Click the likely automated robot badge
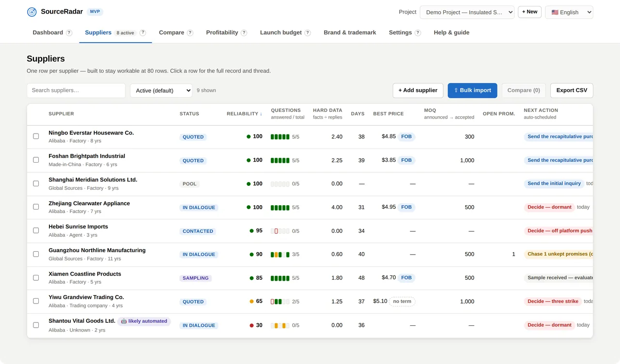Image resolution: width=620 pixels, height=364 pixels. point(144,321)
